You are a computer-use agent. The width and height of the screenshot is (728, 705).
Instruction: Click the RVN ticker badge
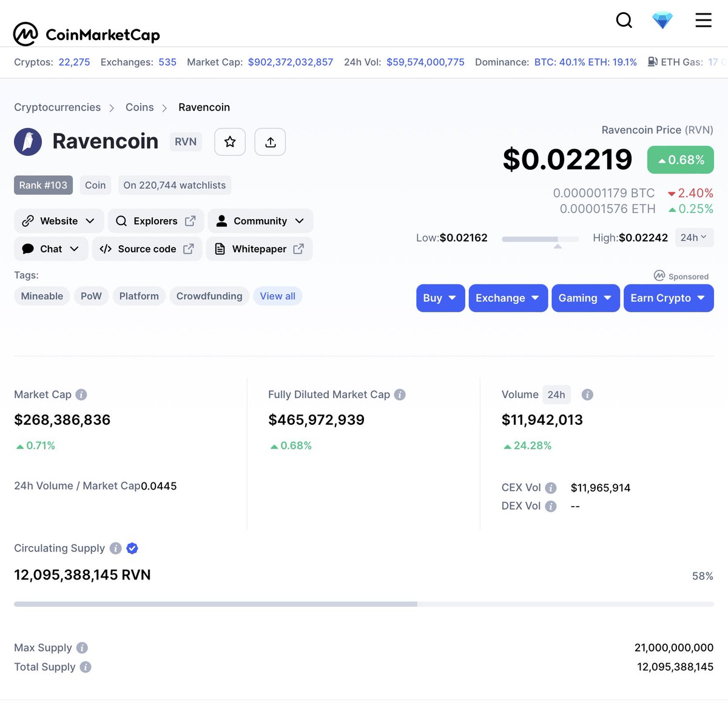click(186, 142)
